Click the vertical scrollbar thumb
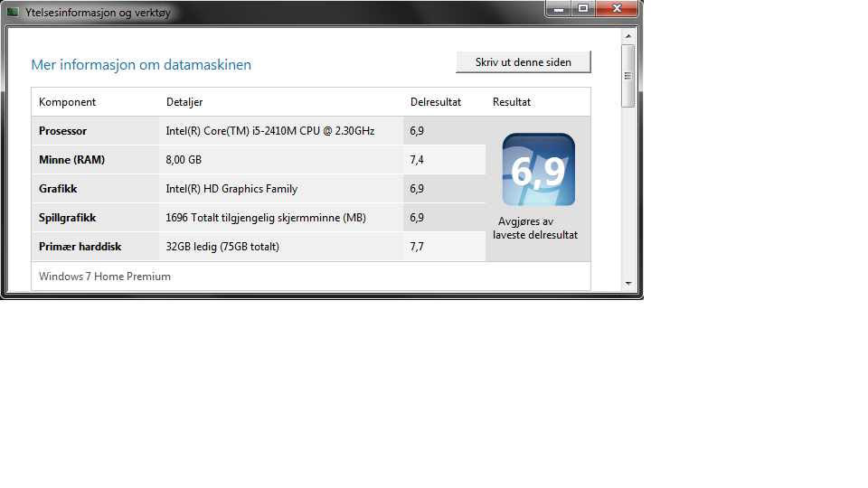This screenshot has width=868, height=488. pos(627,76)
